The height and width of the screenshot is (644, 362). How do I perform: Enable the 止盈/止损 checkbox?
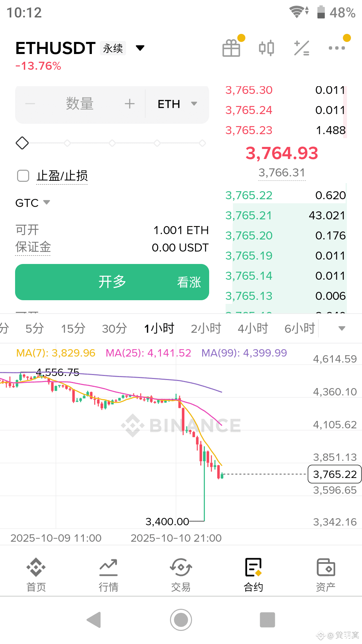23,176
